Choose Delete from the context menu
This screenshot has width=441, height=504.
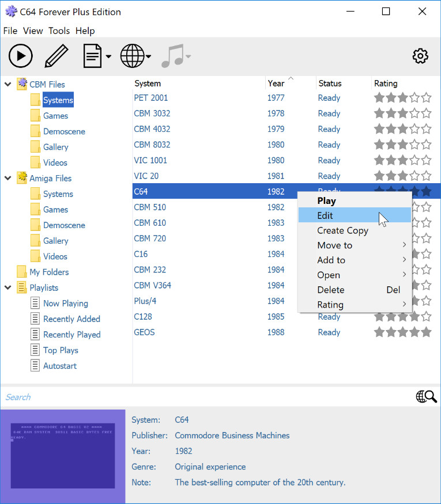click(355, 290)
